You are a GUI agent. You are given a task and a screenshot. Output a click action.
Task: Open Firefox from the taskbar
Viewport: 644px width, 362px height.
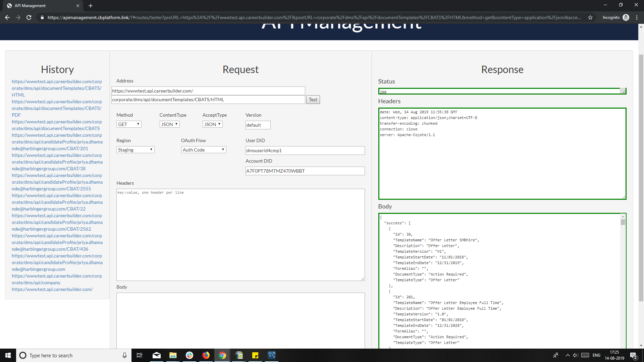pos(206,355)
